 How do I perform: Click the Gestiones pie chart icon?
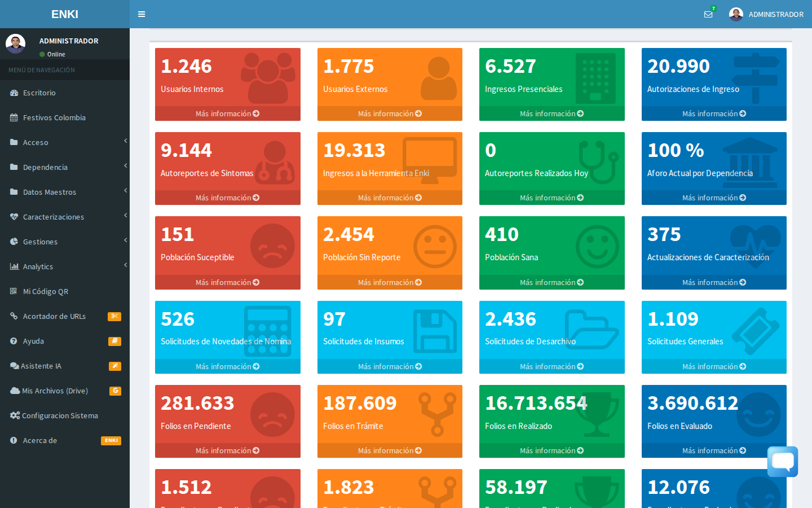(x=14, y=242)
